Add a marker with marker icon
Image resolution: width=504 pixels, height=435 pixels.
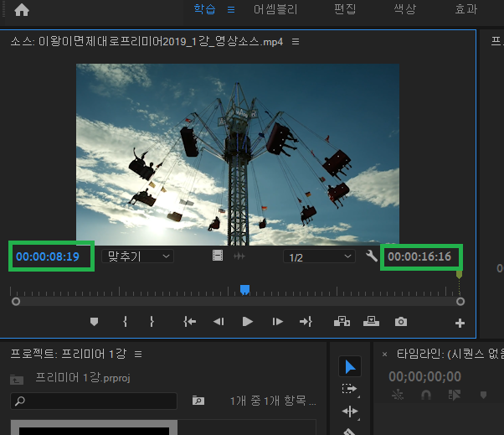click(94, 322)
